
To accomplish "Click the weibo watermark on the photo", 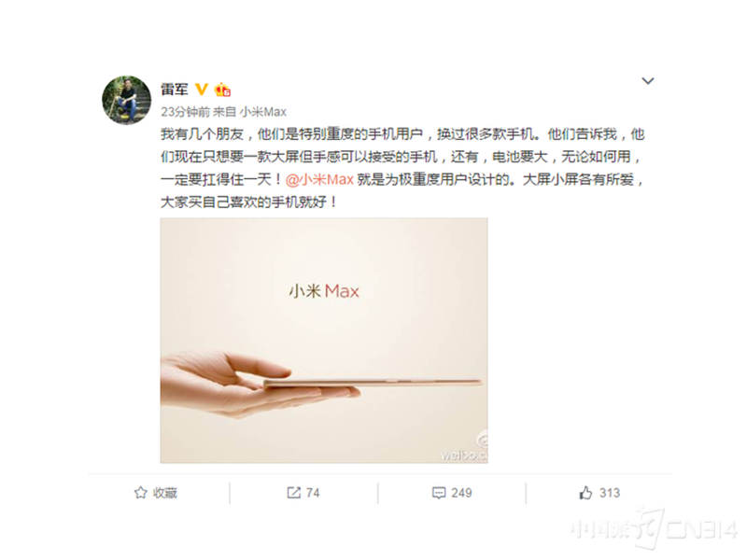I will click(464, 448).
